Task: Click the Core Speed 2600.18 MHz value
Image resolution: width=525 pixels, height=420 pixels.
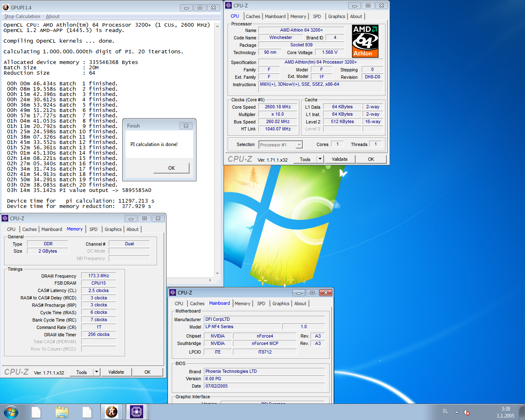Action: click(278, 107)
